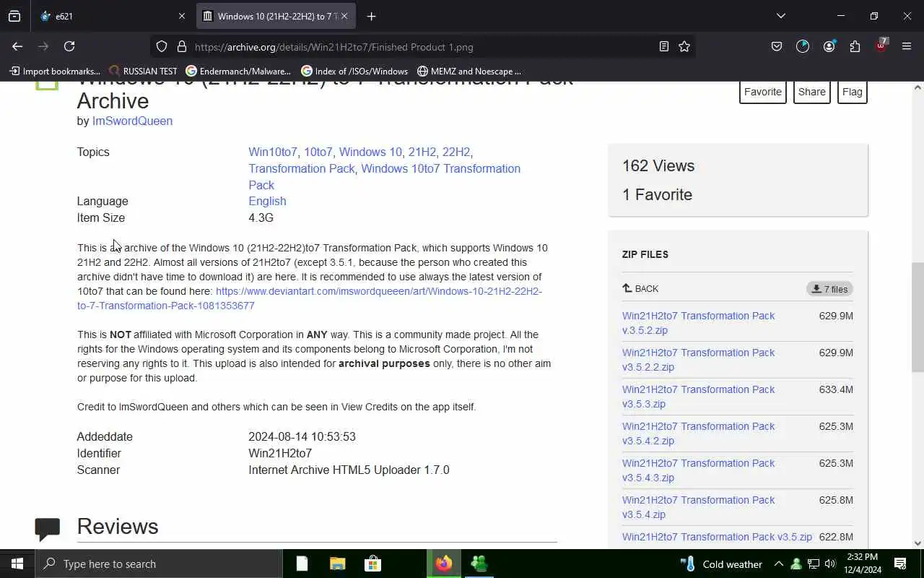Show site security padlock information
924x578 pixels.
point(181,46)
